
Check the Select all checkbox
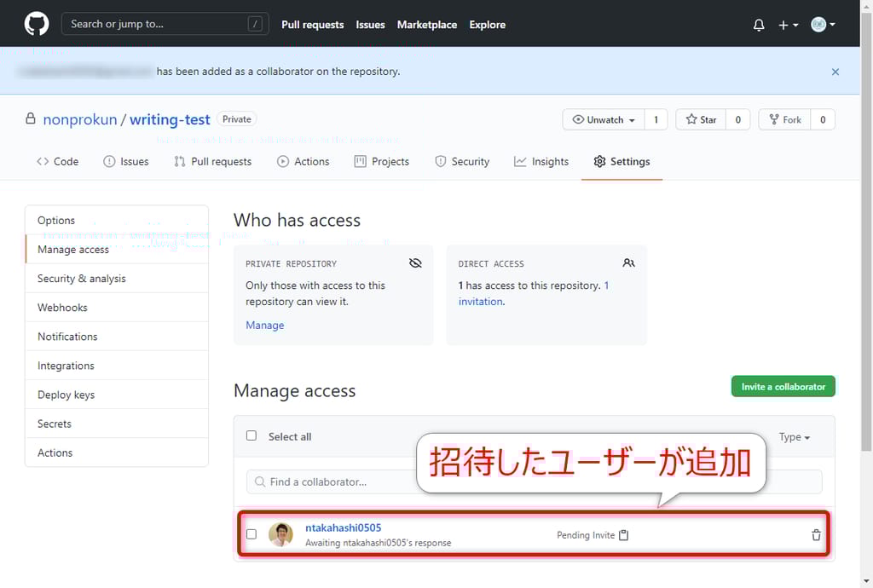[251, 435]
